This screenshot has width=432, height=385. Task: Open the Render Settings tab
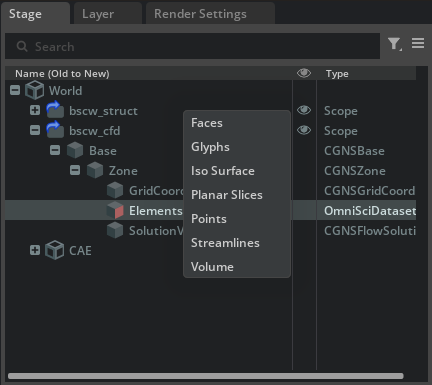click(210, 14)
